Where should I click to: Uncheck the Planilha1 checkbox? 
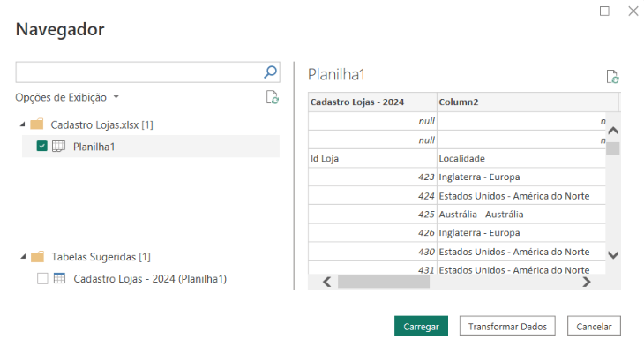[x=41, y=146]
